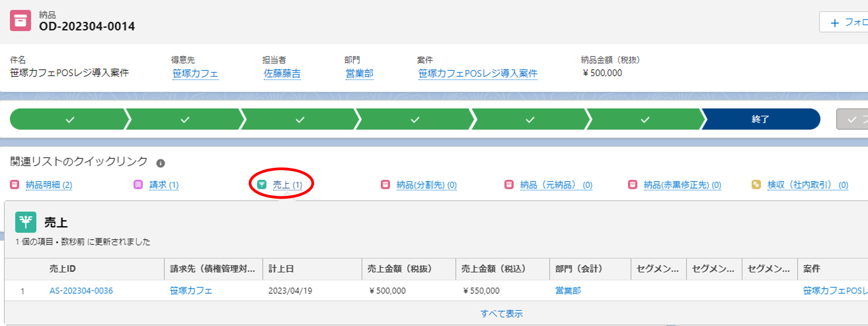868x326 pixels.
Task: Click the 売上 list title heading
Action: (56, 223)
